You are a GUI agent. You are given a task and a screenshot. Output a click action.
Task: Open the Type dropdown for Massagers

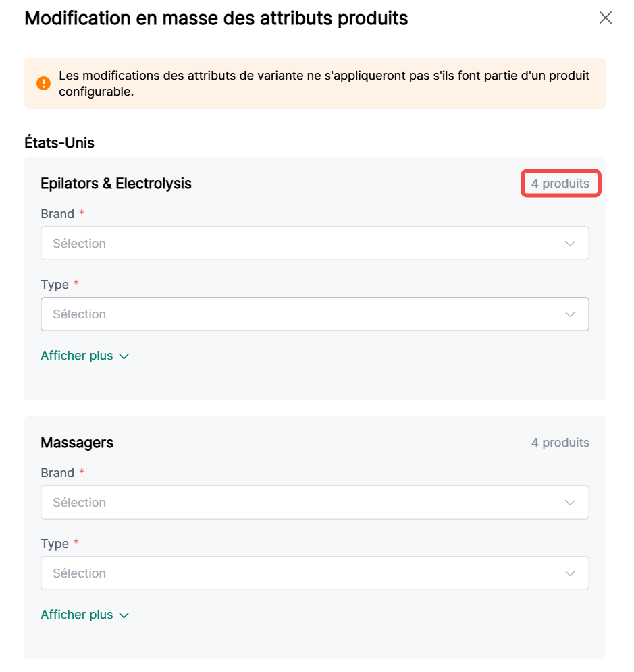315,573
